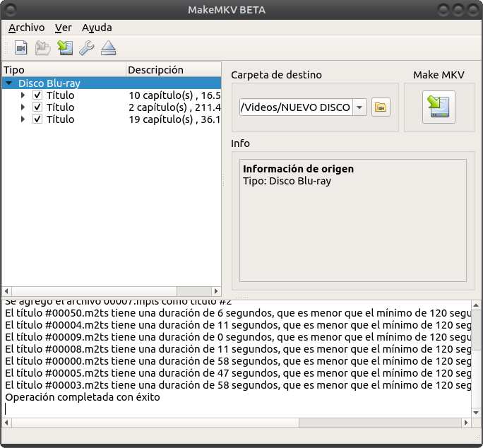Screen dimensions: 483x448
Task: Click the Descripción column header
Action: tap(174, 70)
